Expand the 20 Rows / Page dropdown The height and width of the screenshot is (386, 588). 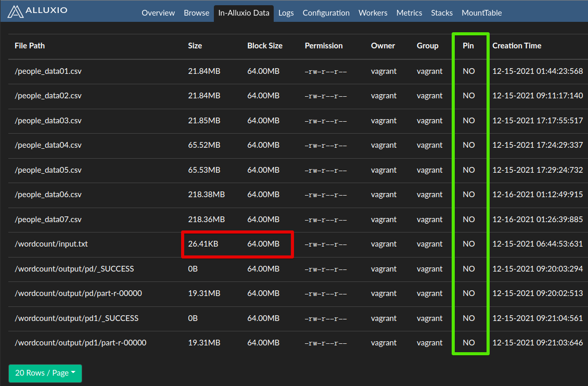click(x=45, y=374)
